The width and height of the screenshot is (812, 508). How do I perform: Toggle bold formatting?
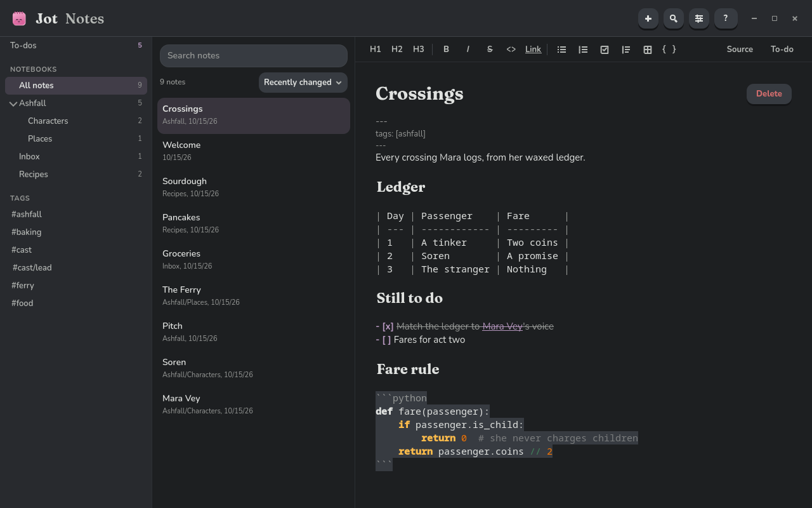coord(447,50)
